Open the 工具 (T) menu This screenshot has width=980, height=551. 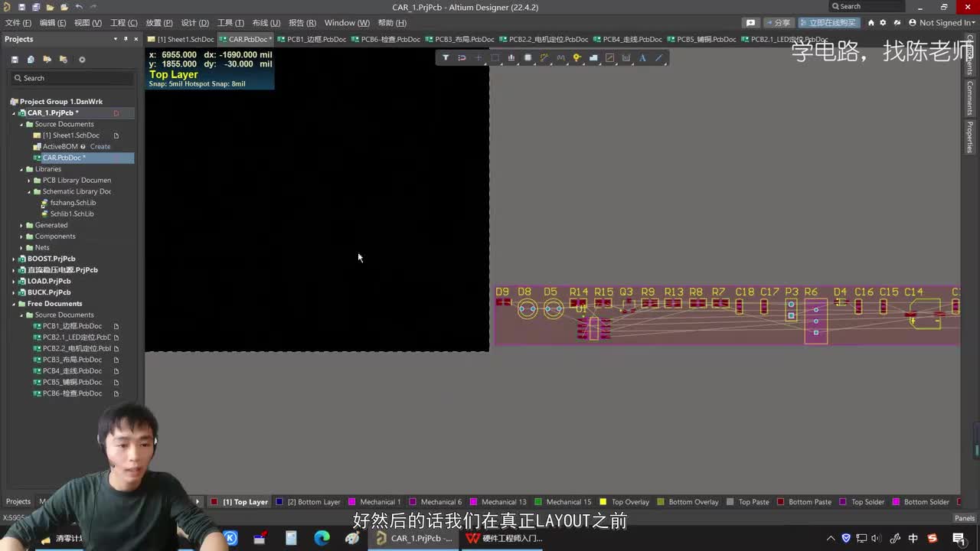pos(230,23)
